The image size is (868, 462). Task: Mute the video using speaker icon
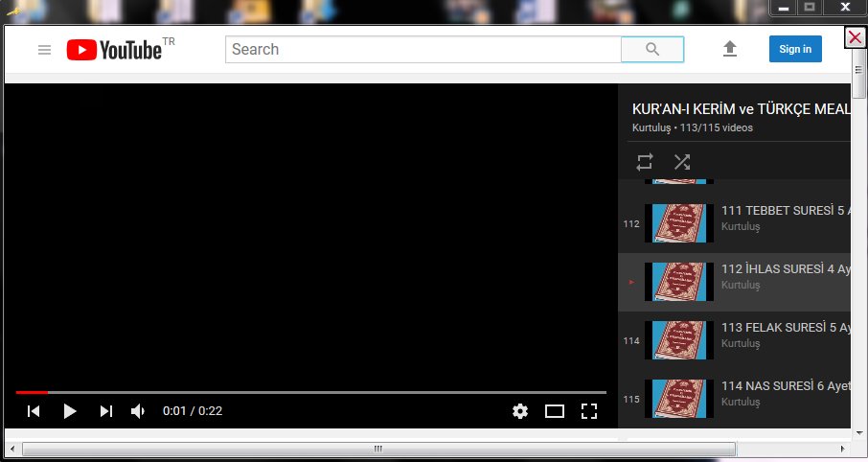coord(138,411)
